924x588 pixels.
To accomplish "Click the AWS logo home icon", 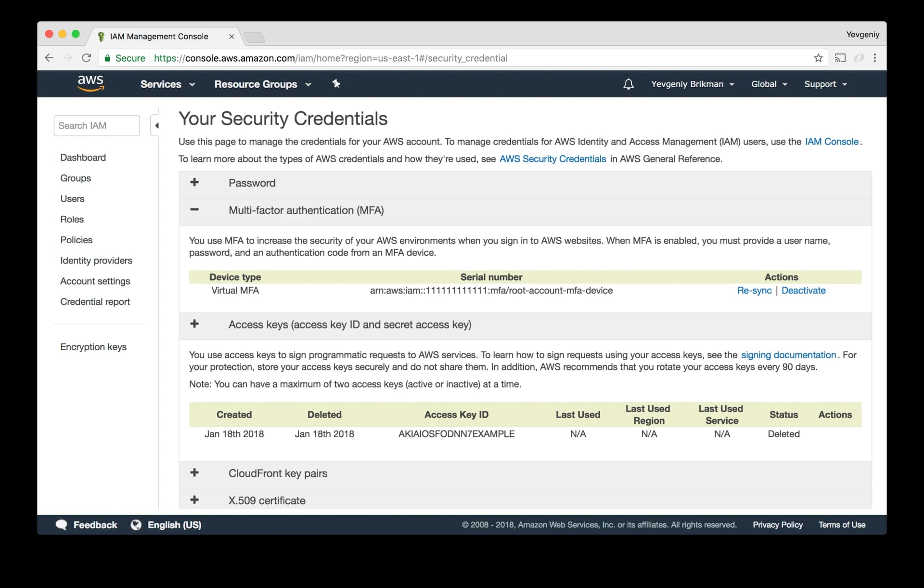I will [x=90, y=83].
